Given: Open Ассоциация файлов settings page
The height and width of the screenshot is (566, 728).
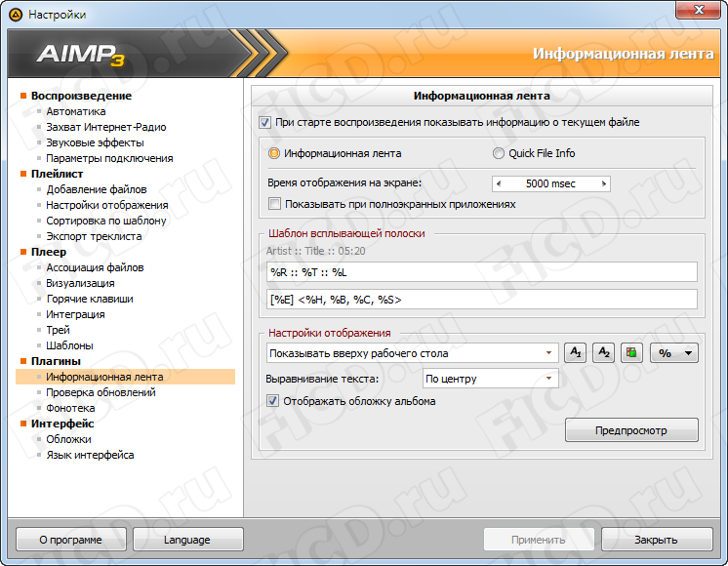Looking at the screenshot, I should [95, 267].
